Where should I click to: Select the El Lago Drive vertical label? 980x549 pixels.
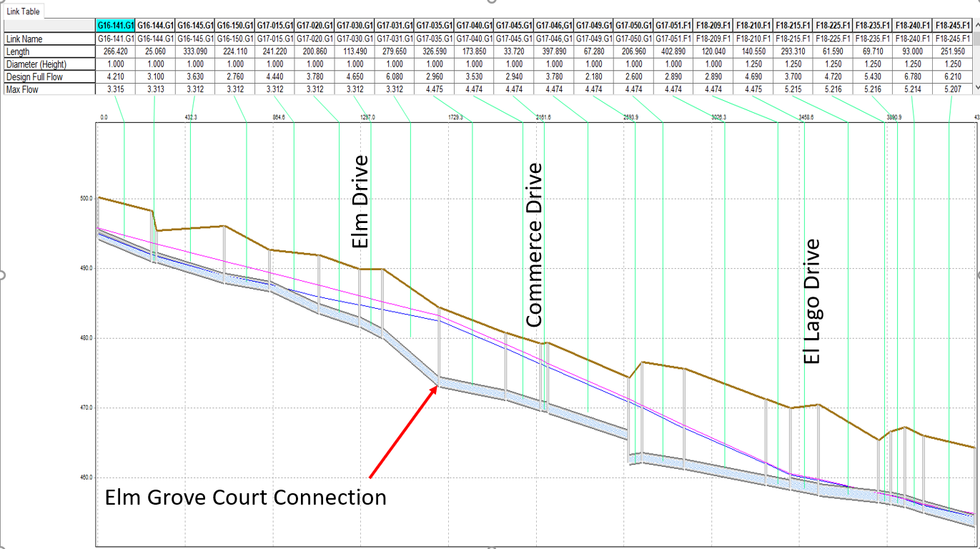pos(811,301)
